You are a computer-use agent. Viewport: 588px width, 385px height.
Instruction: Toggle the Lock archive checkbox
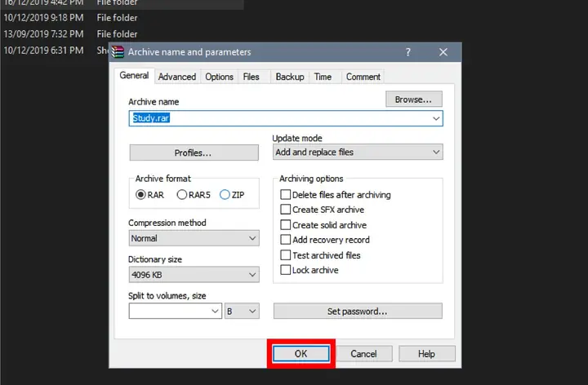click(x=286, y=270)
